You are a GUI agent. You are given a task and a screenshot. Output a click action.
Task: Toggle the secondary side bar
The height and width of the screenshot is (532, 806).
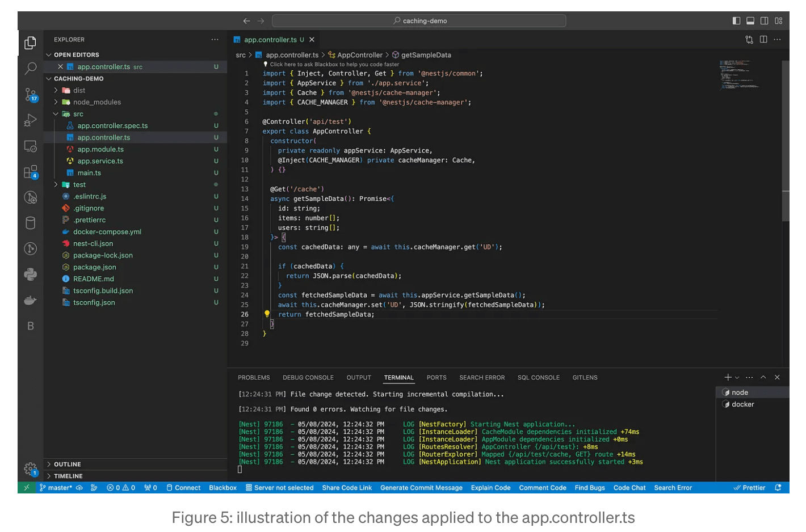pyautogui.click(x=765, y=21)
